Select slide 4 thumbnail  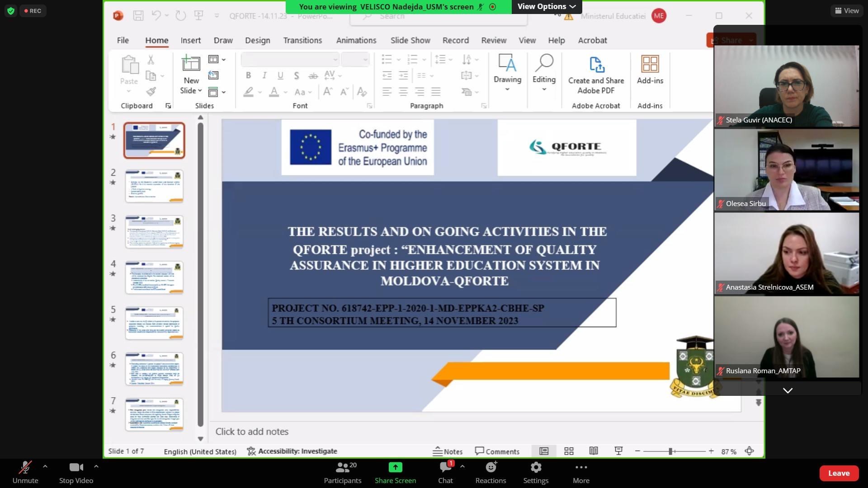[154, 277]
